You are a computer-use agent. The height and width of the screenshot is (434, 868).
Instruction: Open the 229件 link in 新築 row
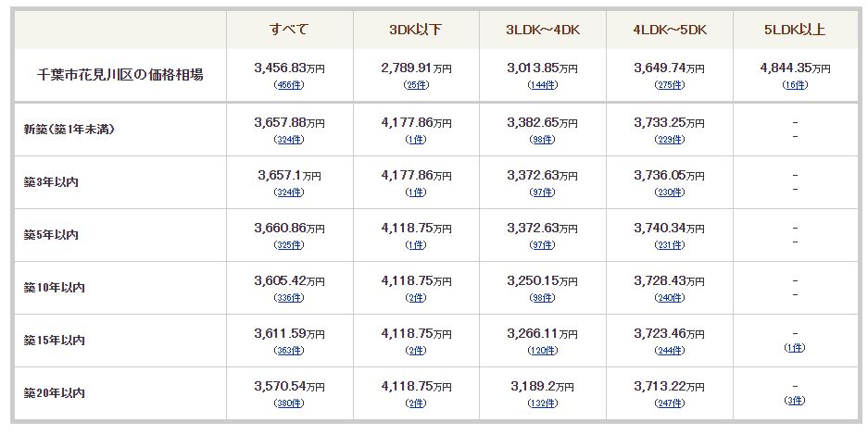coord(669,140)
